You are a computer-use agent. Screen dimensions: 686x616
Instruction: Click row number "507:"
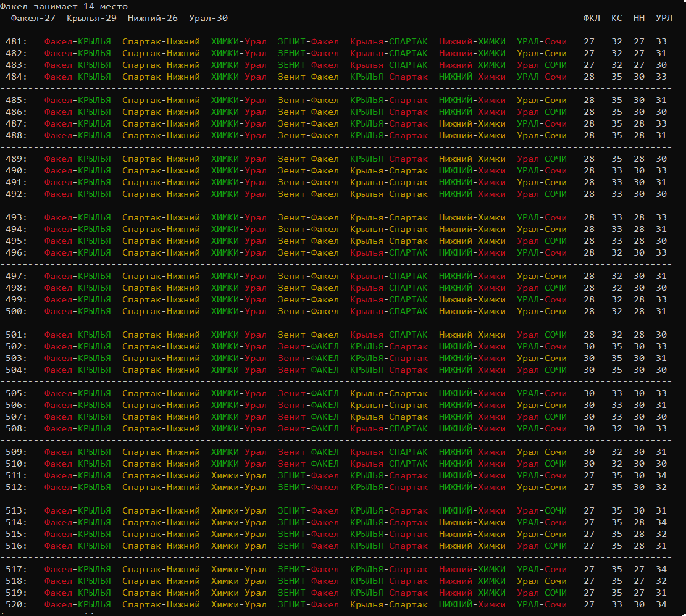(x=16, y=417)
